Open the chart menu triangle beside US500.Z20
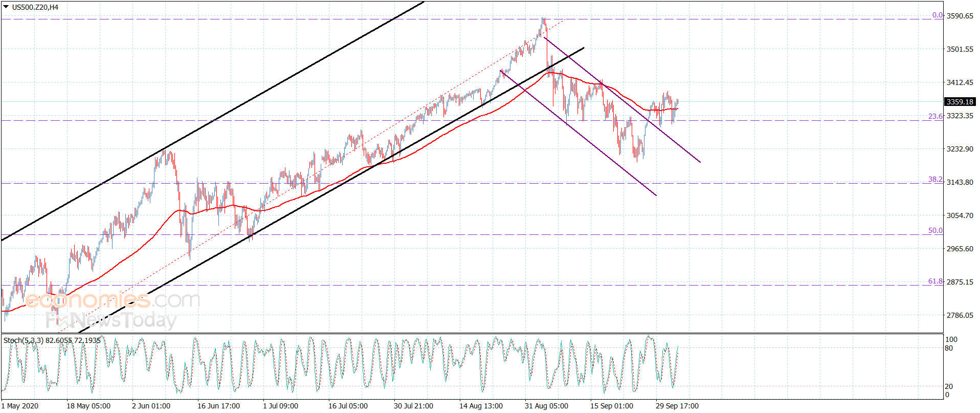 (6, 7)
